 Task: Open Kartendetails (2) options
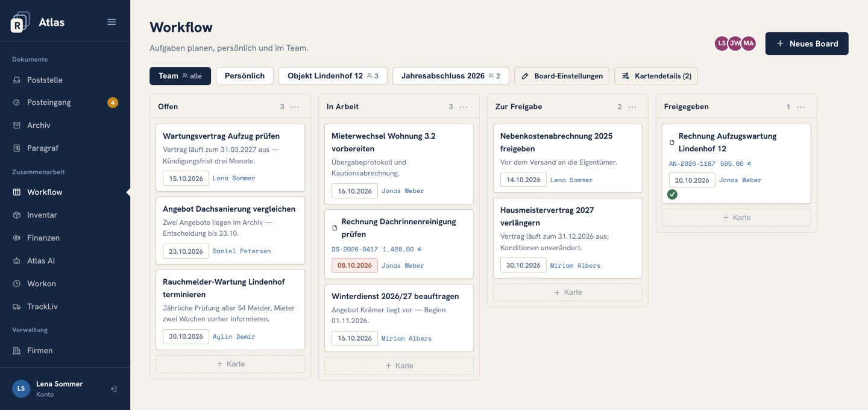(x=656, y=76)
